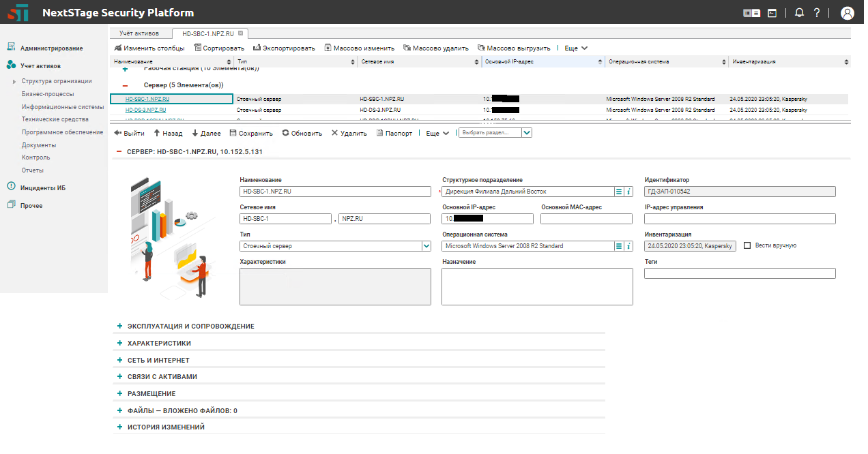Image resolution: width=868 pixels, height=454 pixels.
Task: Open the help question mark icon
Action: (x=816, y=13)
